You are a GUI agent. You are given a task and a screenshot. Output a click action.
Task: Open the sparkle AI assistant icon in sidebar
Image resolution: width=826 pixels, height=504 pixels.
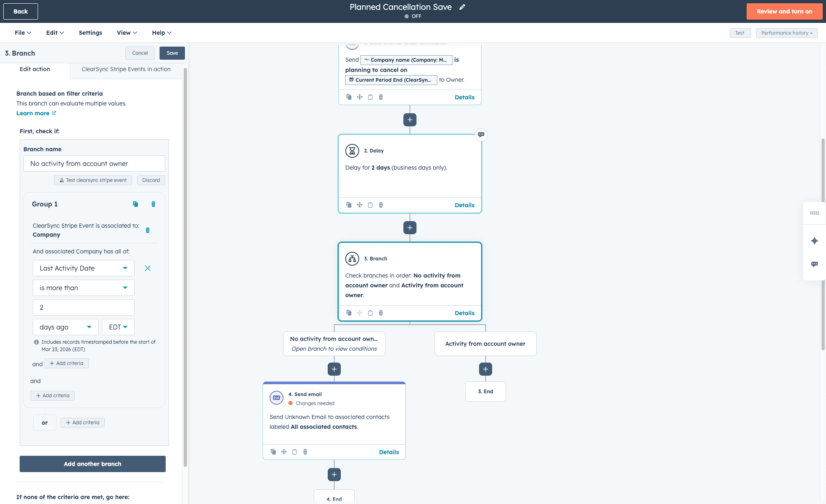(x=814, y=241)
